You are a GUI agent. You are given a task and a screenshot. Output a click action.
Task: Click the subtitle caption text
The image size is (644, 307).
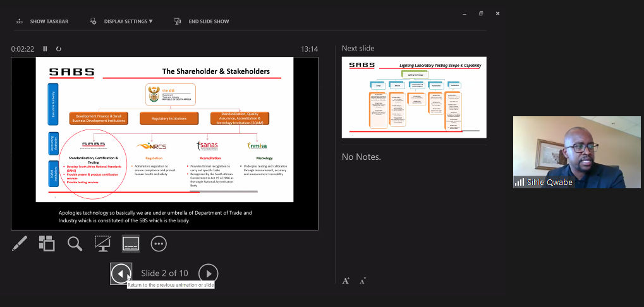[x=155, y=217]
